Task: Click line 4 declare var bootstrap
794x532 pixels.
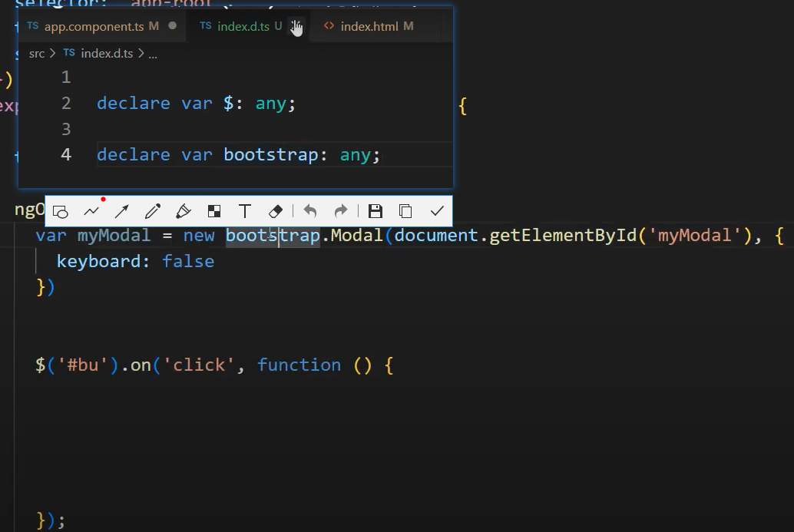Action: (x=238, y=154)
